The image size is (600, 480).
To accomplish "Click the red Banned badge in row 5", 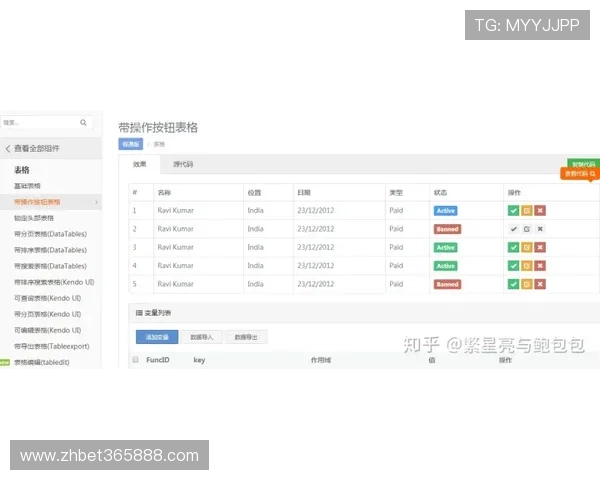I will pyautogui.click(x=447, y=284).
